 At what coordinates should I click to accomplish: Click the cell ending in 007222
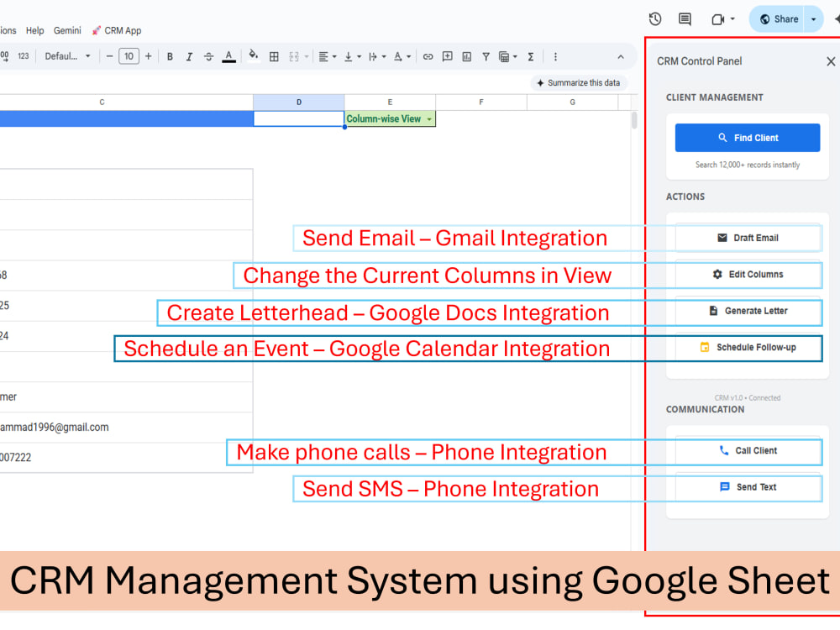click(126, 458)
